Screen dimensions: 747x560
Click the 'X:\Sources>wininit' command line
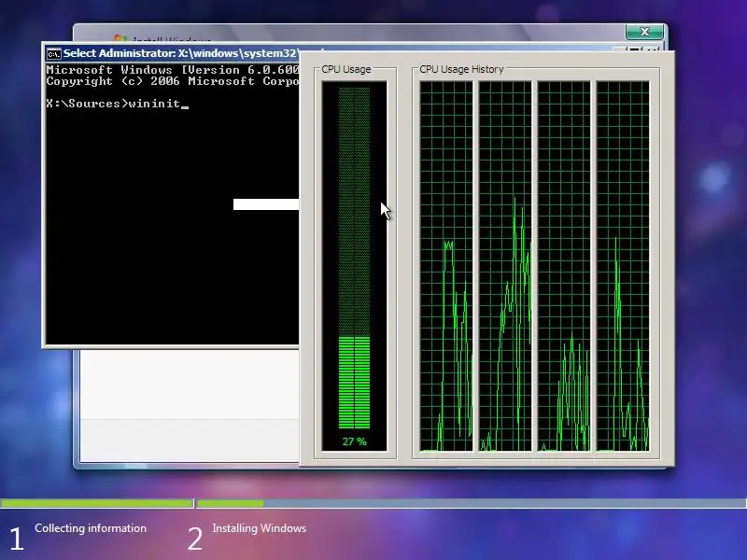(x=113, y=104)
